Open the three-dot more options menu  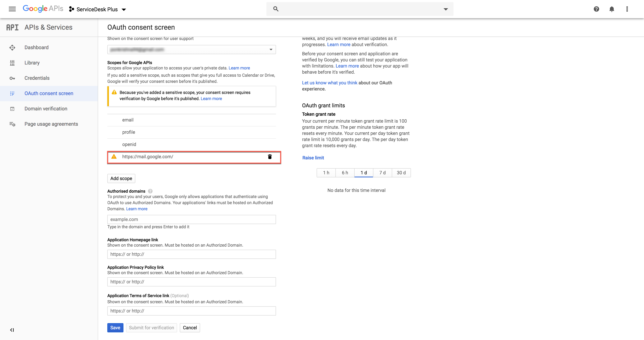click(x=627, y=9)
